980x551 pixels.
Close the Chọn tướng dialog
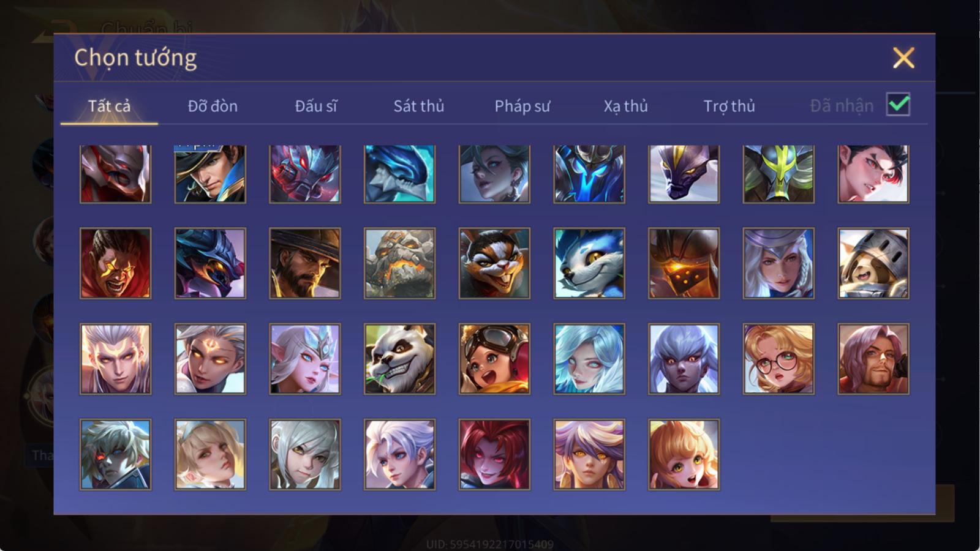click(x=903, y=58)
